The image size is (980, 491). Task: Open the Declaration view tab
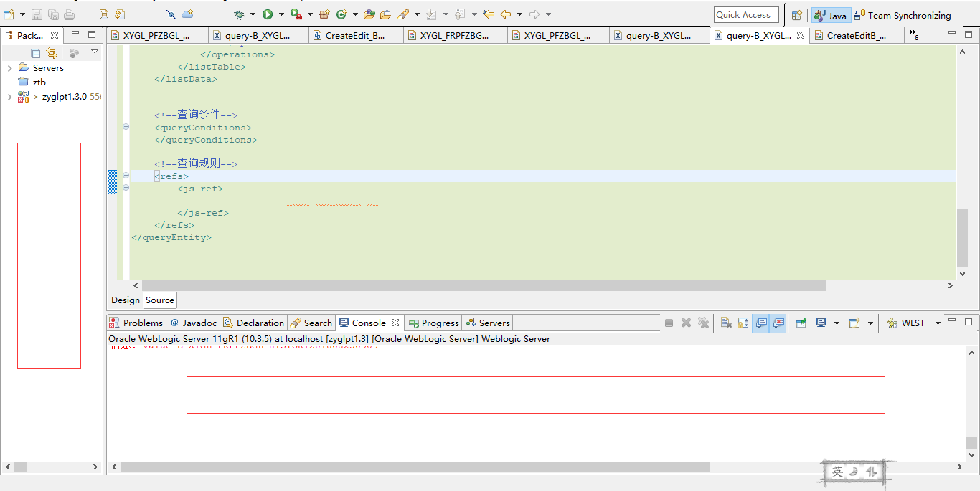point(254,323)
